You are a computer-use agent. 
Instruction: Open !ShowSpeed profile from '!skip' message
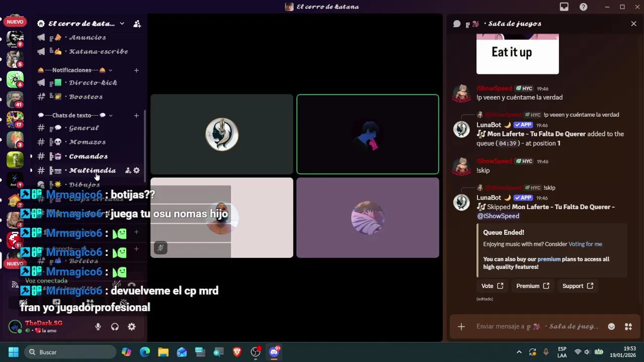tap(461, 165)
